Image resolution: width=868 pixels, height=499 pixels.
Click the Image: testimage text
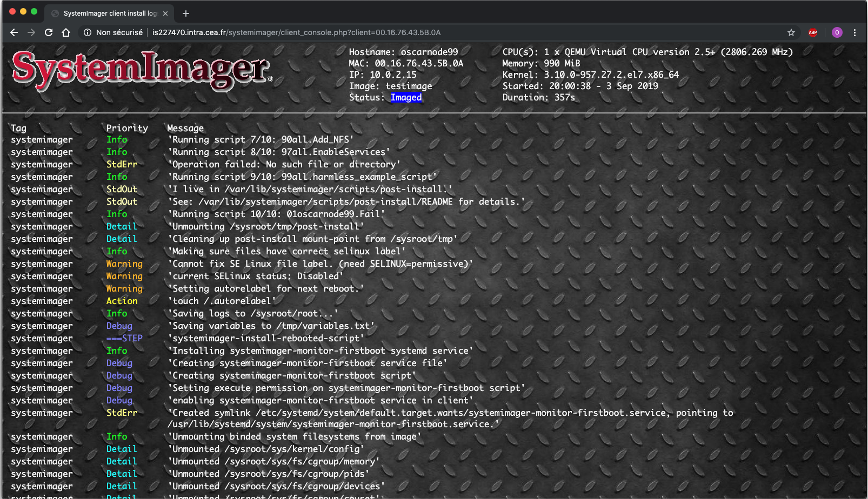tap(390, 86)
